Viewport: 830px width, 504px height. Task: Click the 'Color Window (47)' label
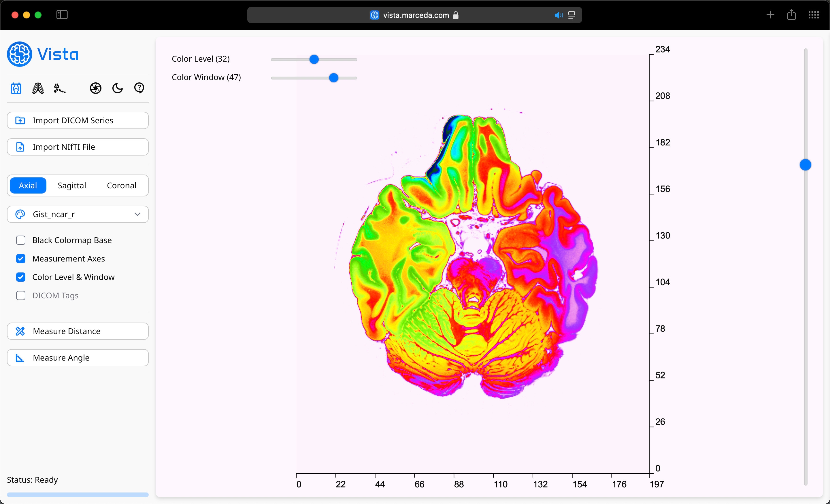(206, 77)
